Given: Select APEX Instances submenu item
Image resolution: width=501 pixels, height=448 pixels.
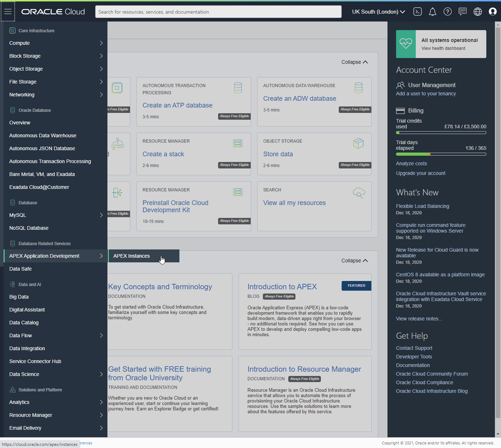Looking at the screenshot, I should [144, 256].
